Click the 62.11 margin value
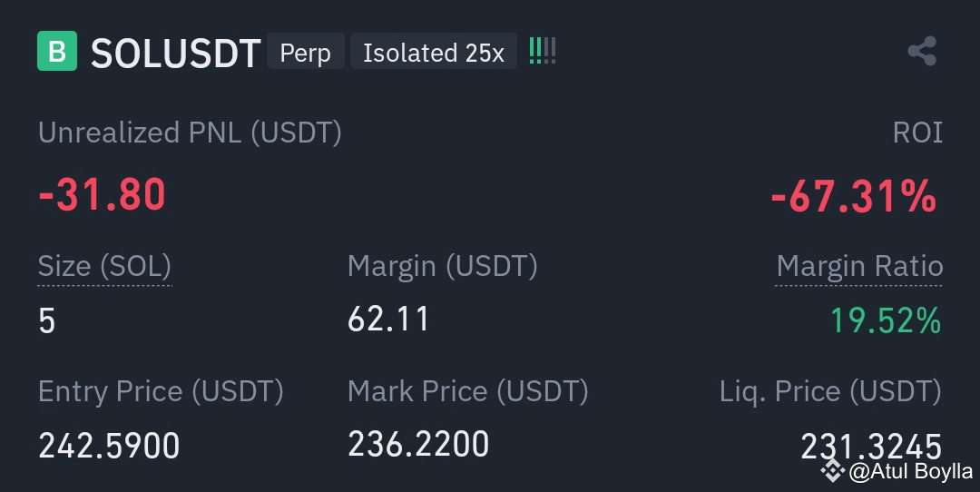This screenshot has width=980, height=492. point(388,319)
